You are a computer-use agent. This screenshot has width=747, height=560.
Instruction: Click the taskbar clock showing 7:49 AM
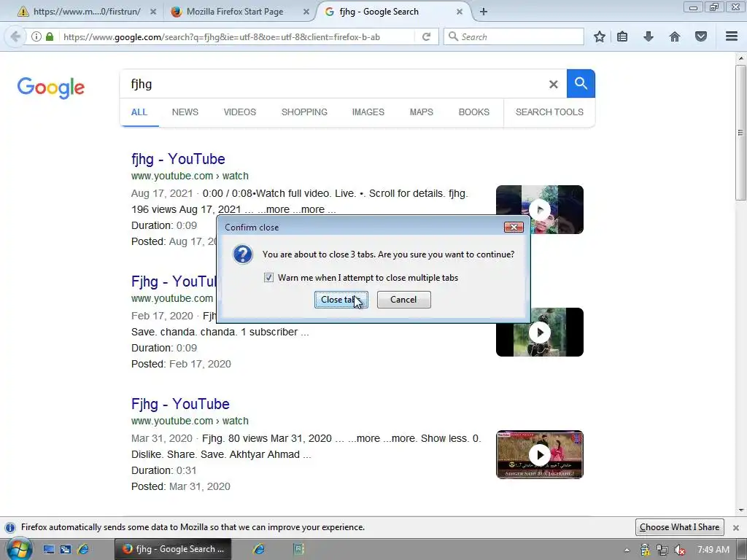(x=713, y=550)
